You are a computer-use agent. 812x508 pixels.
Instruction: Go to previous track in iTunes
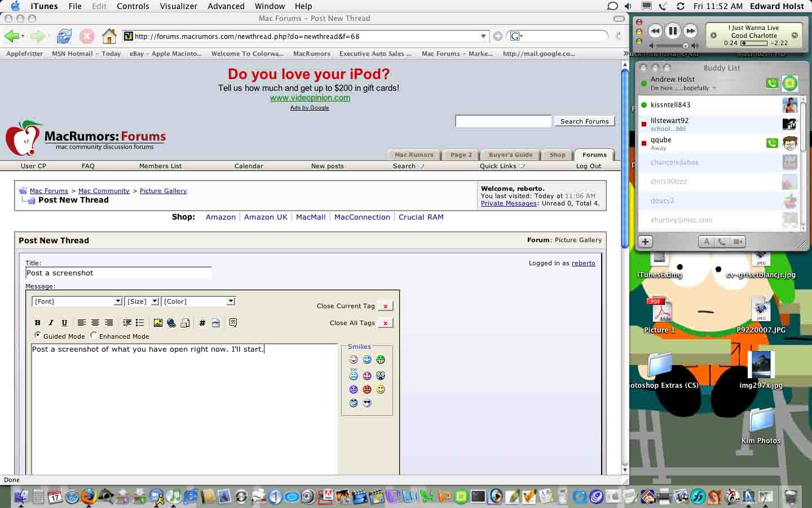click(655, 31)
